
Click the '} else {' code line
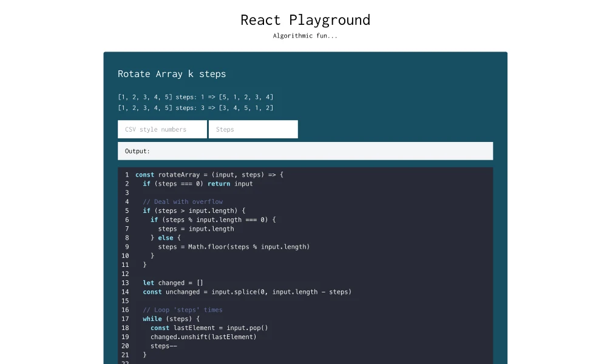pyautogui.click(x=165, y=238)
